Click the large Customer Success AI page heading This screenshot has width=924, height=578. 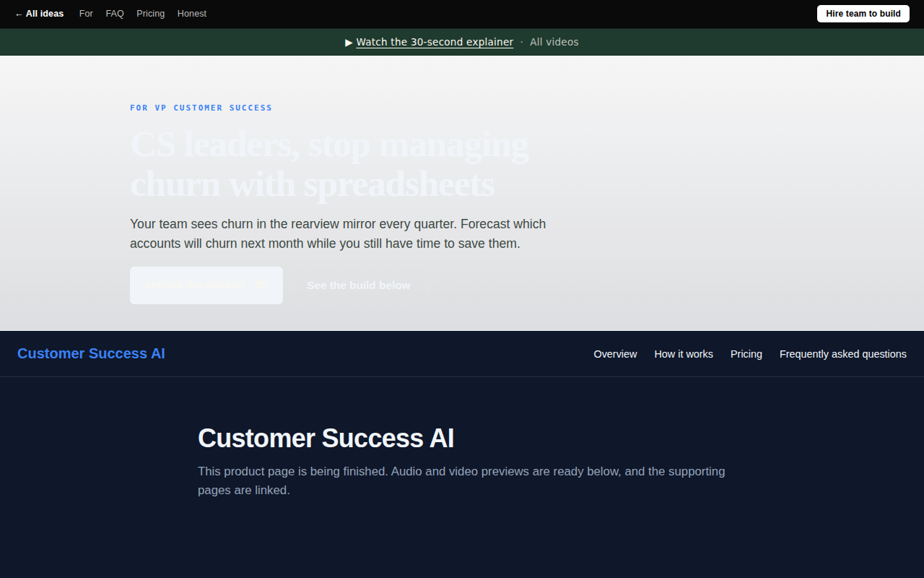(x=326, y=439)
